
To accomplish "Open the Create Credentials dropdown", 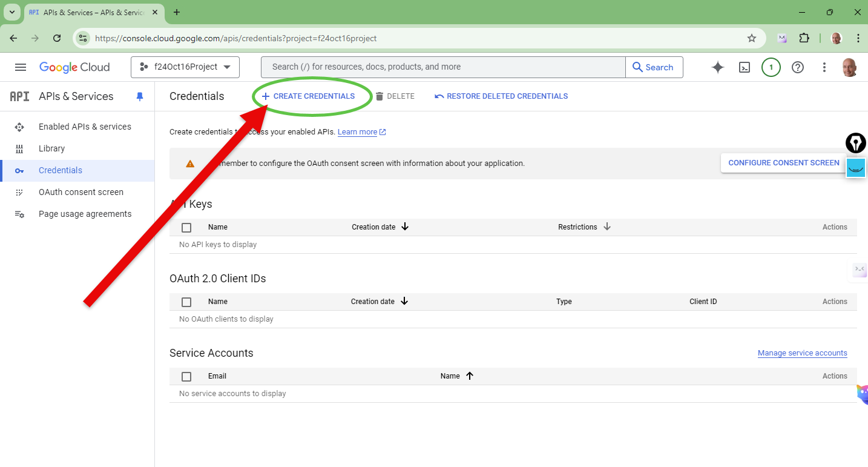I will 308,96.
